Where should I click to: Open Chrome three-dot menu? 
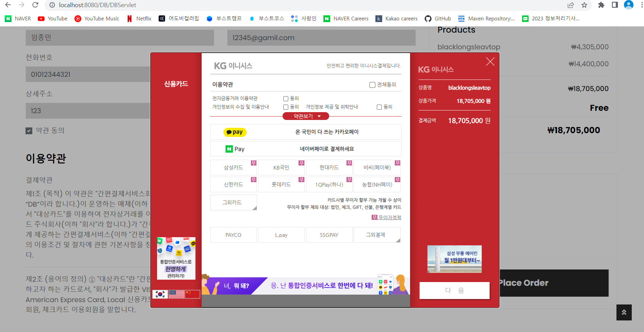[641, 5]
